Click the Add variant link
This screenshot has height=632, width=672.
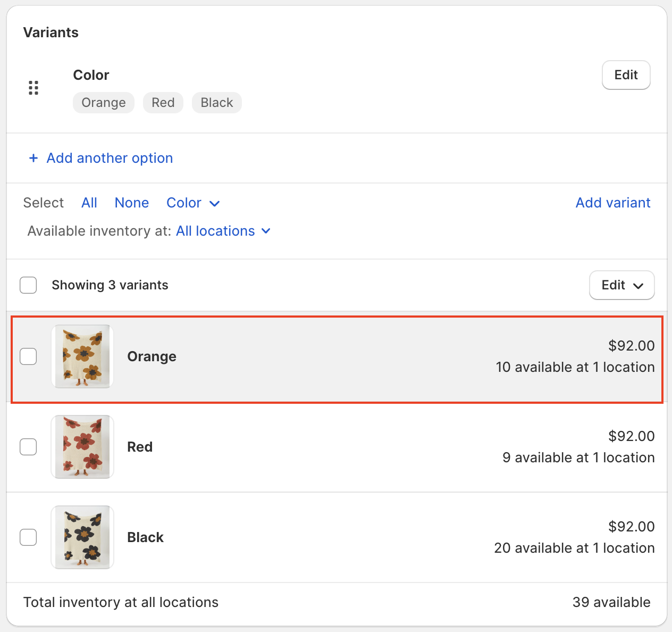click(612, 203)
